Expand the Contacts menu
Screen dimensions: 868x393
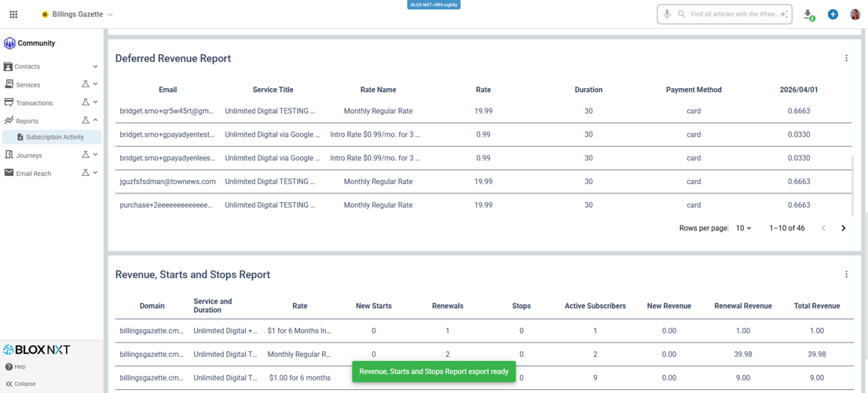(x=51, y=67)
